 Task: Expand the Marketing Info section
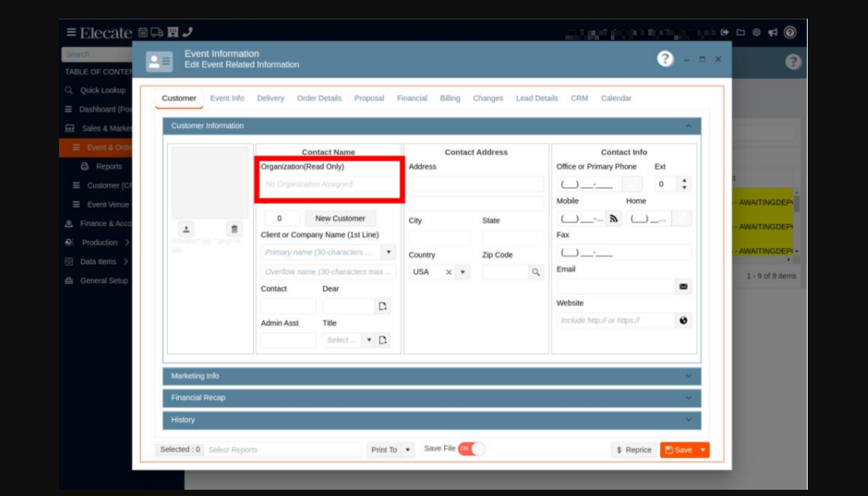click(431, 376)
